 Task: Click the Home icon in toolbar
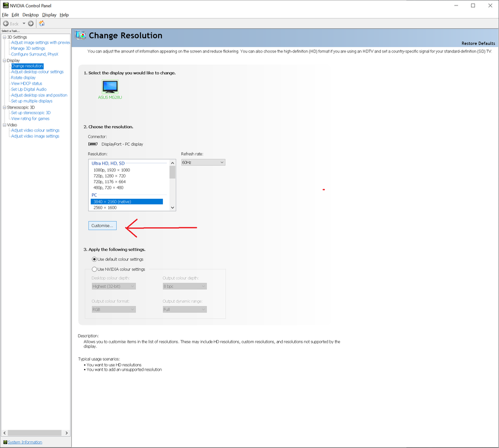(x=41, y=24)
